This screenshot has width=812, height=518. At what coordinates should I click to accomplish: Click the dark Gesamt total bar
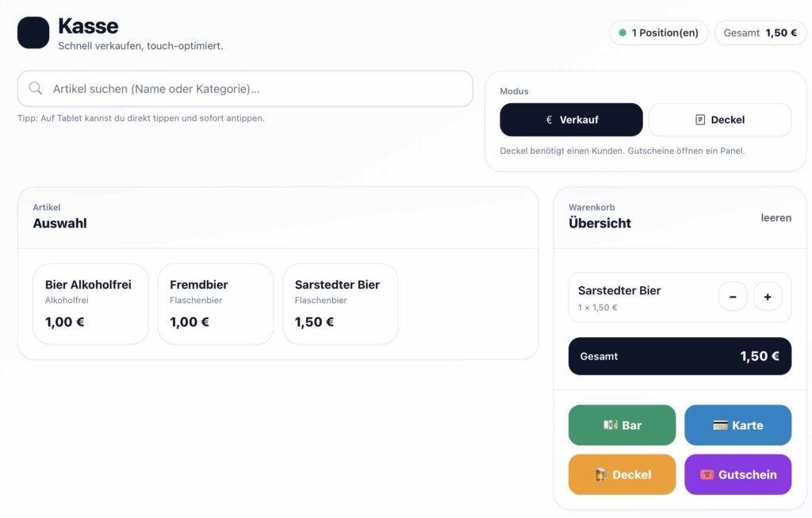pyautogui.click(x=680, y=356)
